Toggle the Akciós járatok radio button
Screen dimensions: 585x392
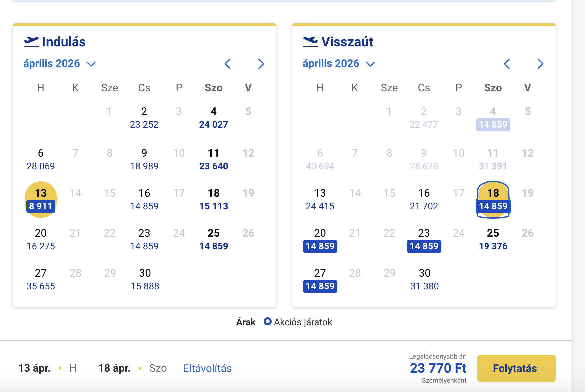pyautogui.click(x=267, y=322)
